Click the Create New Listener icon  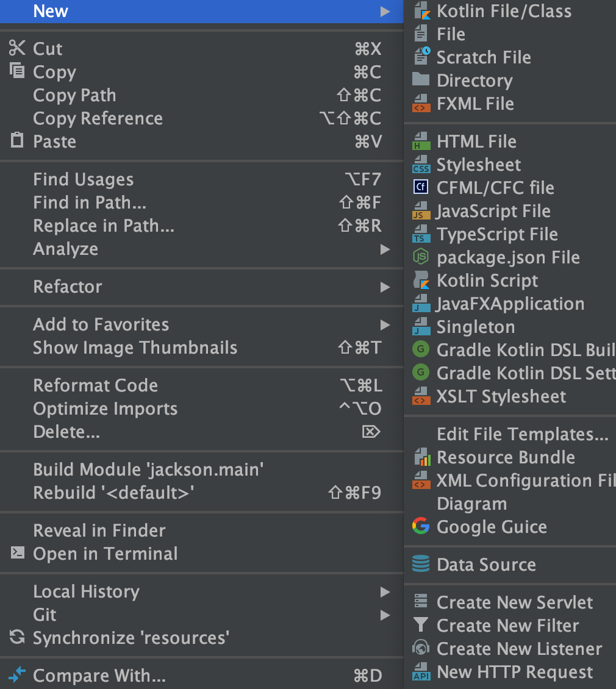(x=421, y=648)
